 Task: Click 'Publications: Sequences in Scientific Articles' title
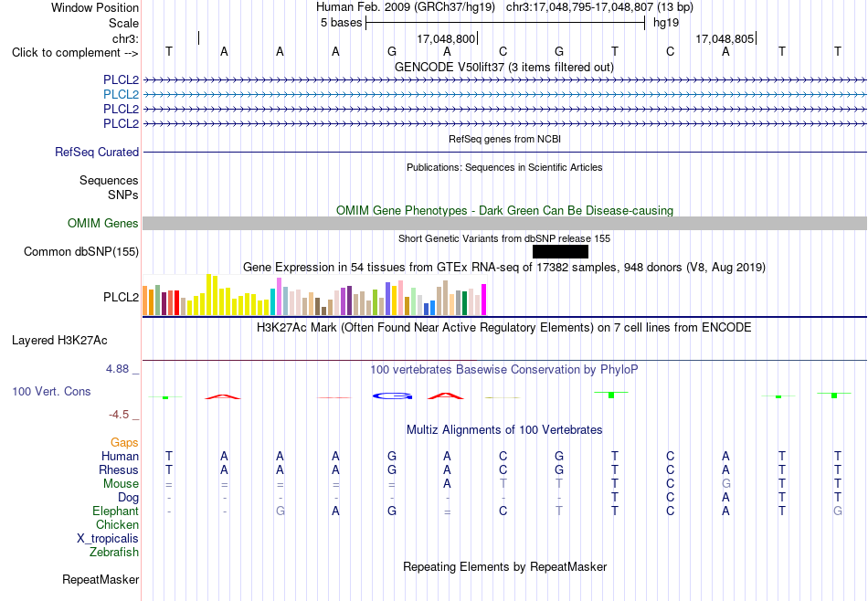coord(504,167)
